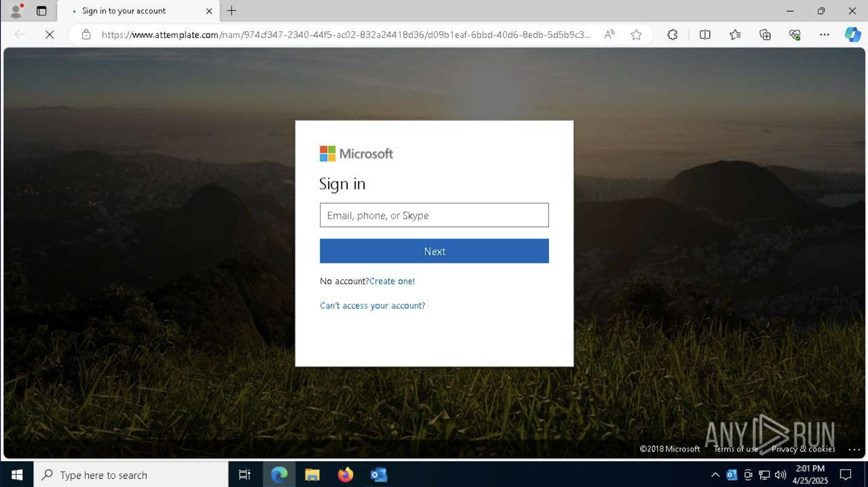Image resolution: width=868 pixels, height=487 pixels.
Task: Close the 'Sign in to your account' tab
Action: coord(209,11)
